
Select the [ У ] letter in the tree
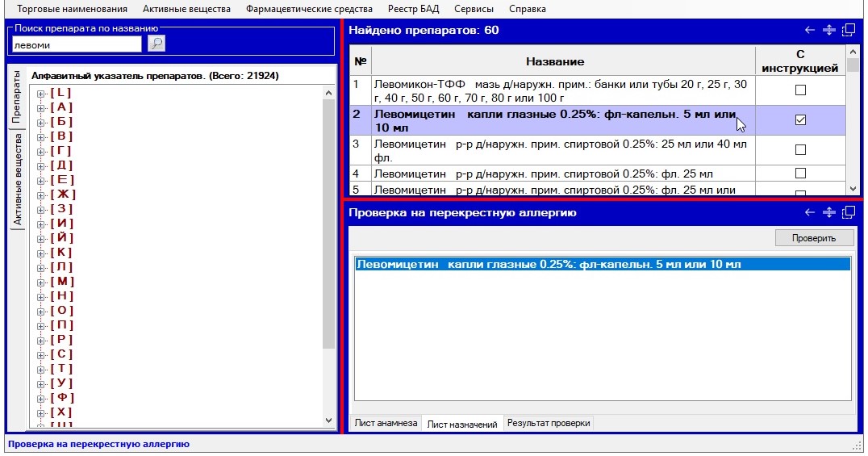61,383
